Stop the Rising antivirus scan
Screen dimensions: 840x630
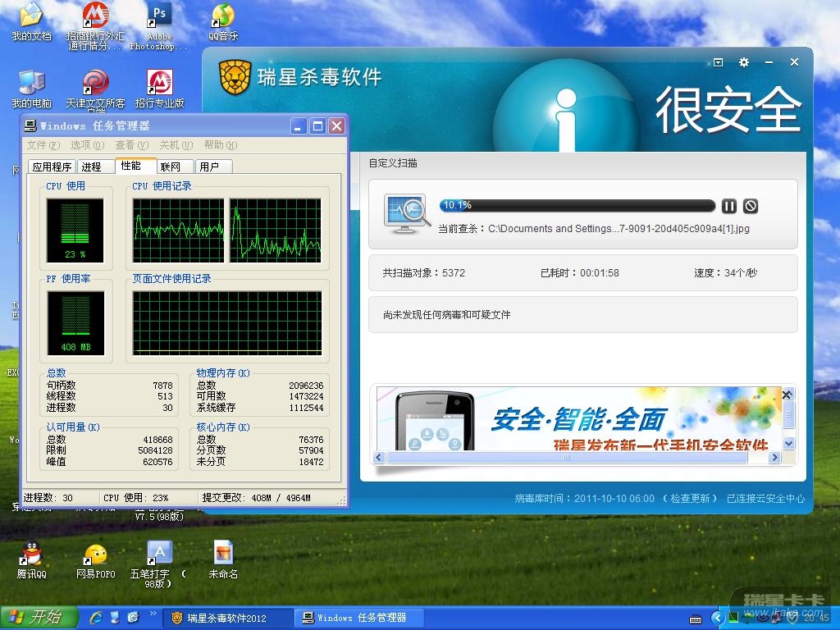(x=751, y=206)
